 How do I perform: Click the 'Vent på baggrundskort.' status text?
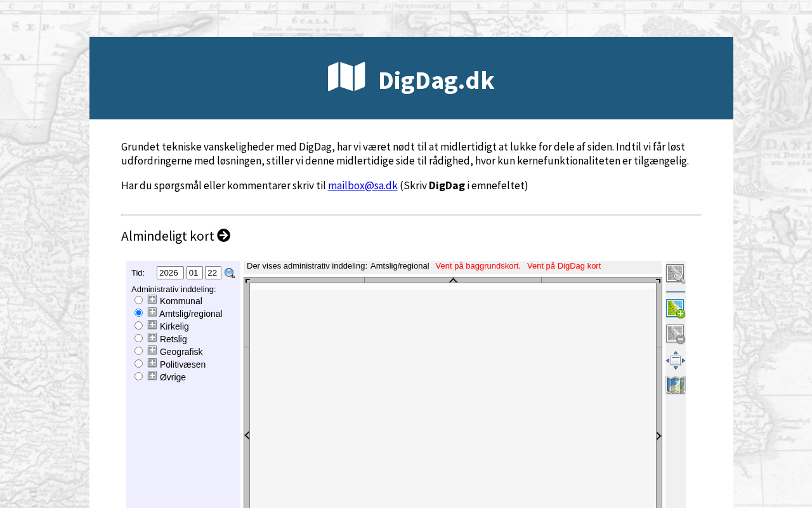(478, 266)
